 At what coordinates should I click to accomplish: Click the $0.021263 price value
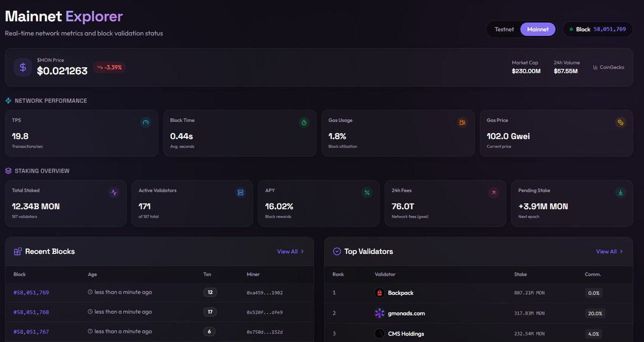click(x=62, y=70)
